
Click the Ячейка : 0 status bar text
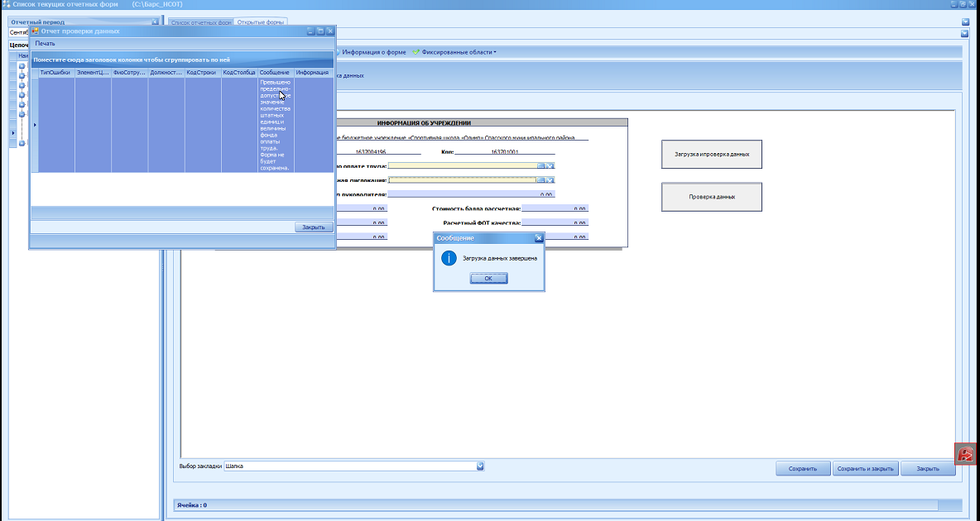click(x=192, y=504)
